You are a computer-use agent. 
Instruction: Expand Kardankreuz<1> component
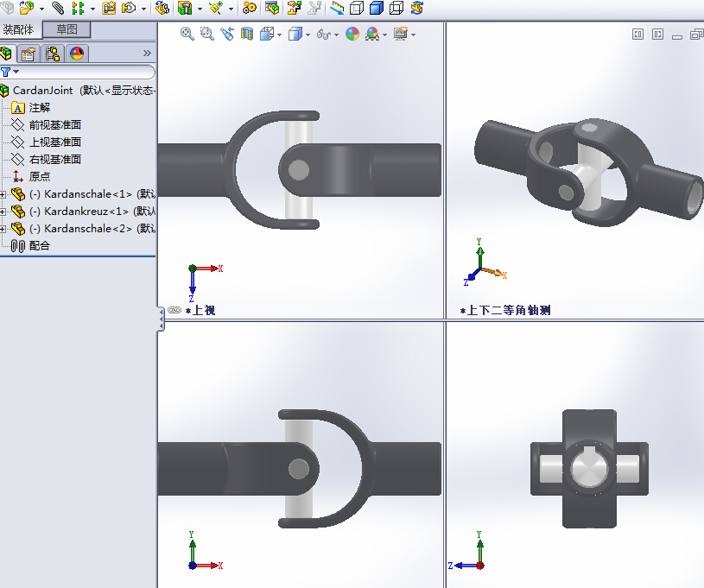[3, 212]
